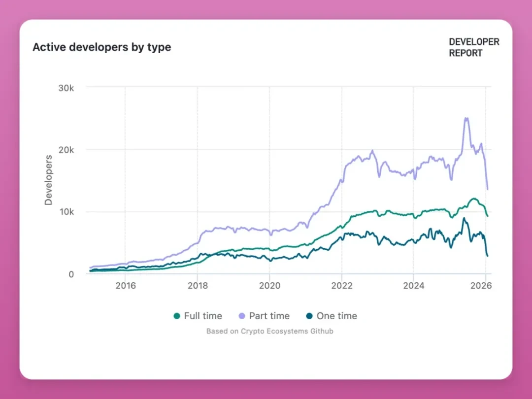The height and width of the screenshot is (399, 532).
Task: Click the highest peak of the Part time line
Action: tap(466, 118)
